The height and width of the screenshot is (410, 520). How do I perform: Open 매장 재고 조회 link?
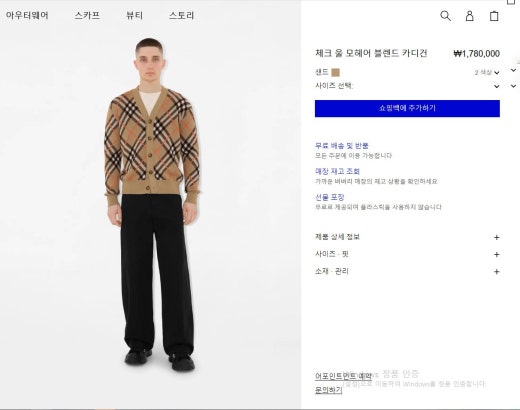click(337, 171)
